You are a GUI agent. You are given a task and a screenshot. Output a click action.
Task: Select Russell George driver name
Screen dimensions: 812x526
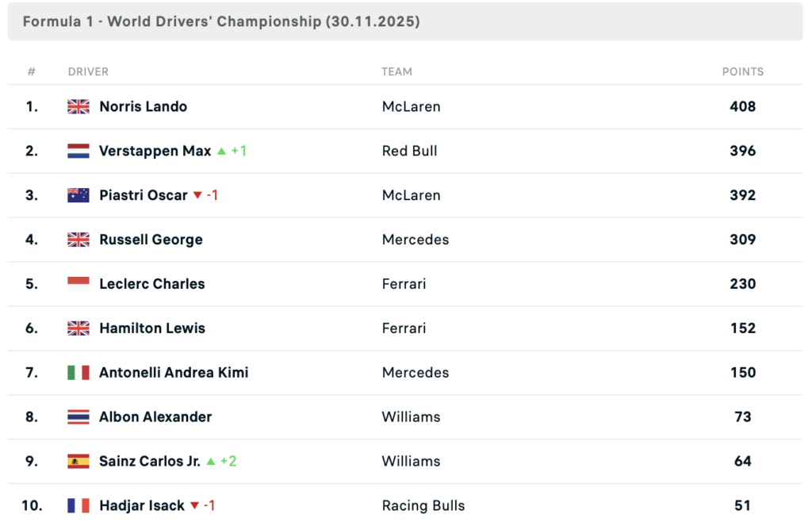click(151, 240)
